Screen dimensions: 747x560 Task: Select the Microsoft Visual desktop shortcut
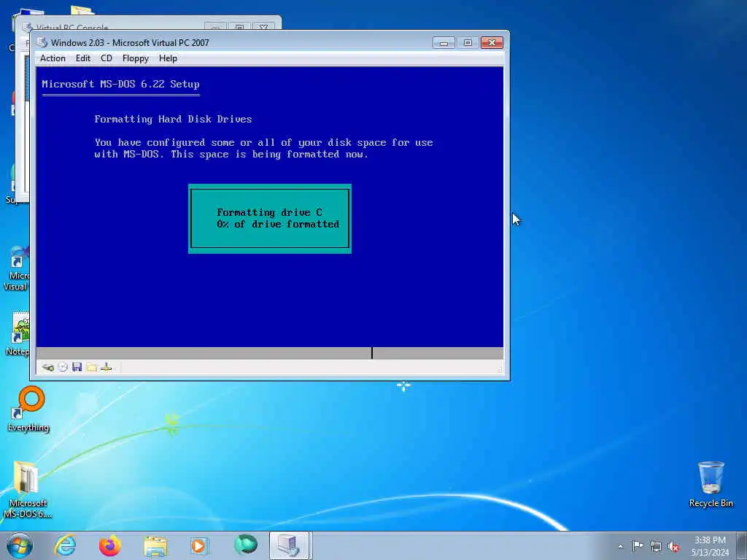pos(16,269)
